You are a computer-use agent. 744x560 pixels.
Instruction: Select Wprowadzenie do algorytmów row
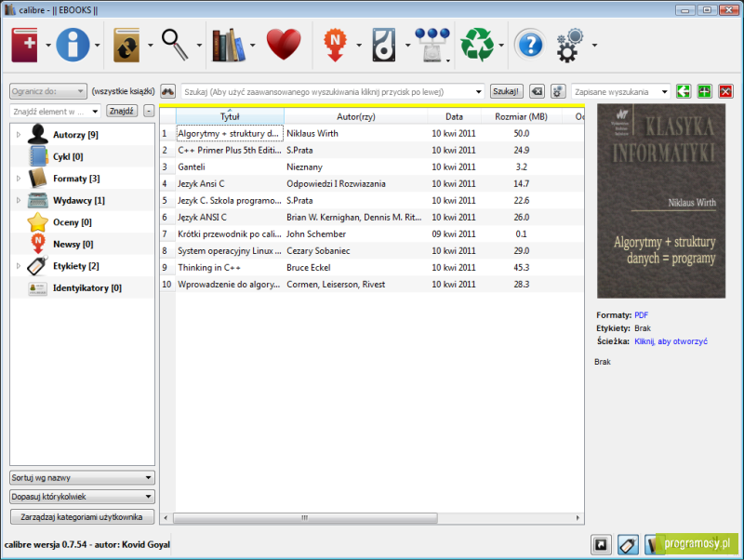click(371, 285)
